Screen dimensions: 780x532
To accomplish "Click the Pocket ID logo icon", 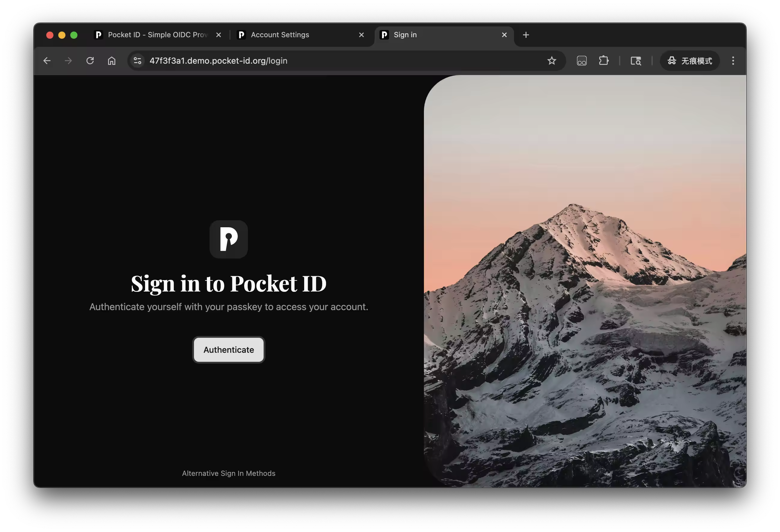I will [x=228, y=239].
